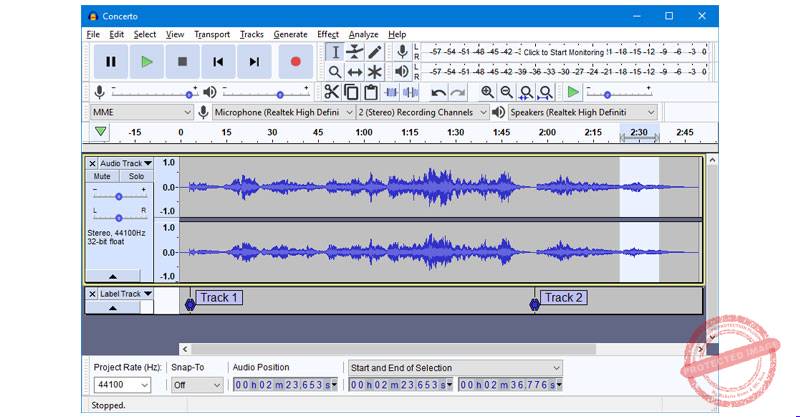Open the Microphone recording device dropdown
The width and height of the screenshot is (800, 417).
[284, 112]
